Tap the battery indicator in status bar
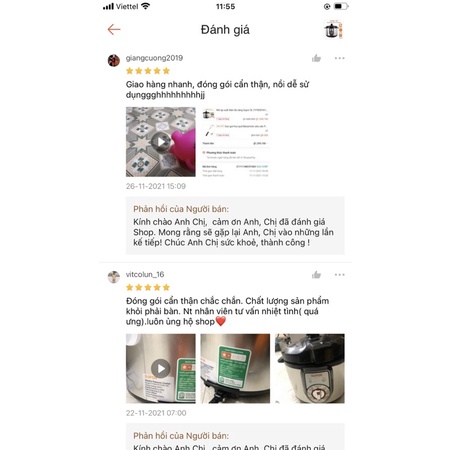 341,6
